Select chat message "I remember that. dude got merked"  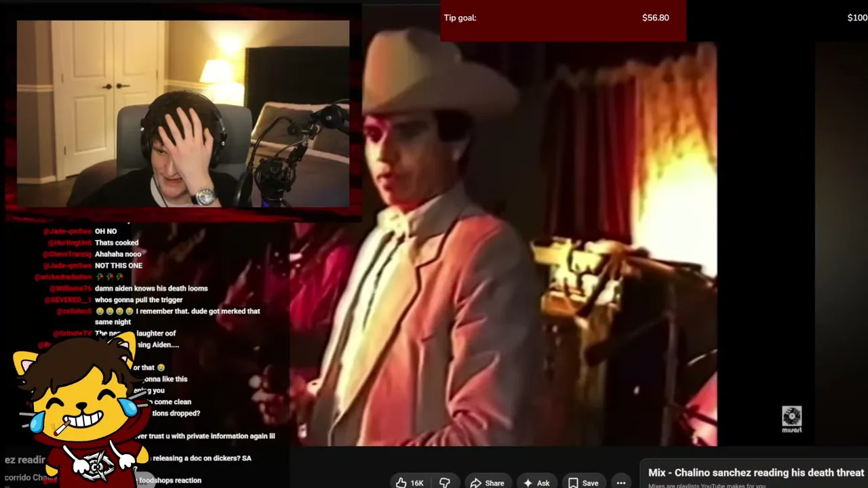point(178,317)
